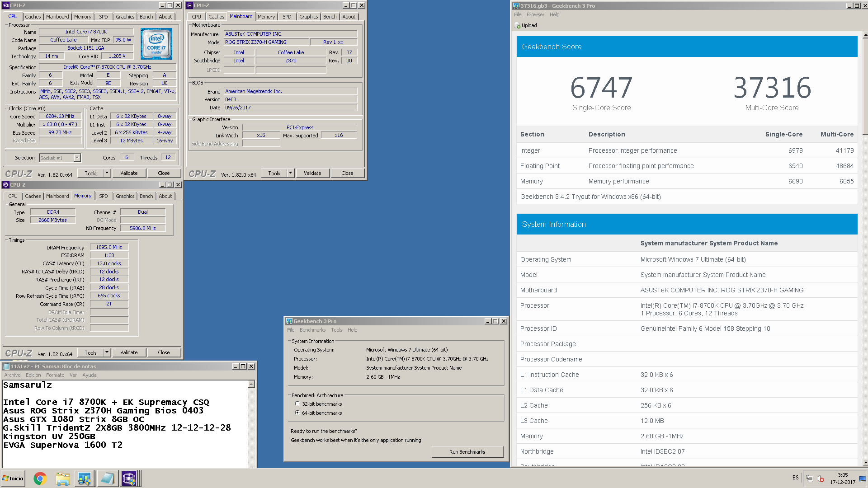Open the Bench tab in Memory CPU-Z window
Viewport: 868px width, 488px height.
146,196
